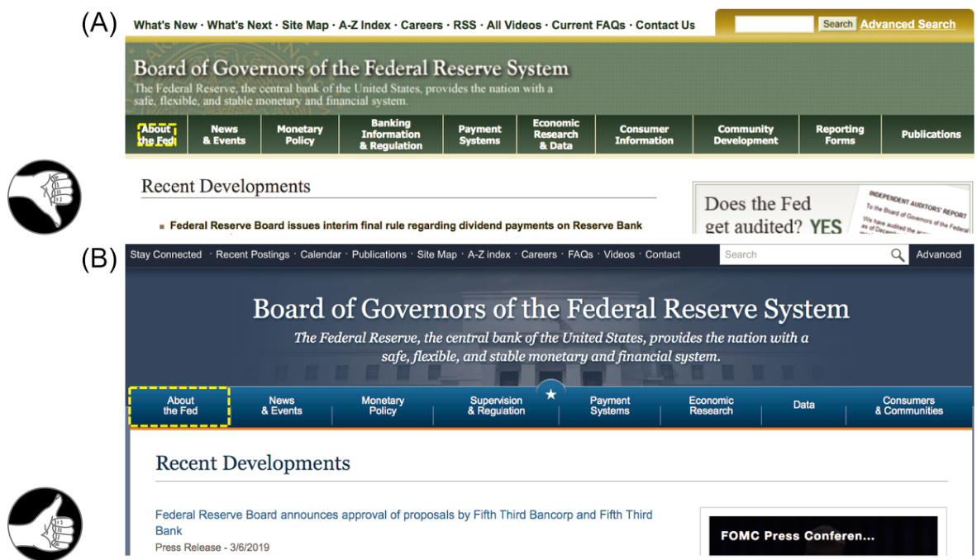Click the blue page Federal Reserve title heading
977x560 pixels.
550,309
